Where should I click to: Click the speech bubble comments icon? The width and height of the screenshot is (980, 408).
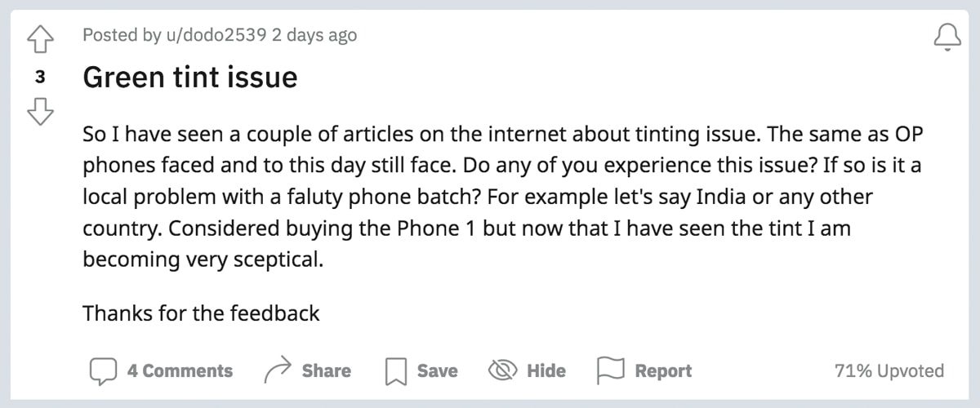tap(103, 371)
